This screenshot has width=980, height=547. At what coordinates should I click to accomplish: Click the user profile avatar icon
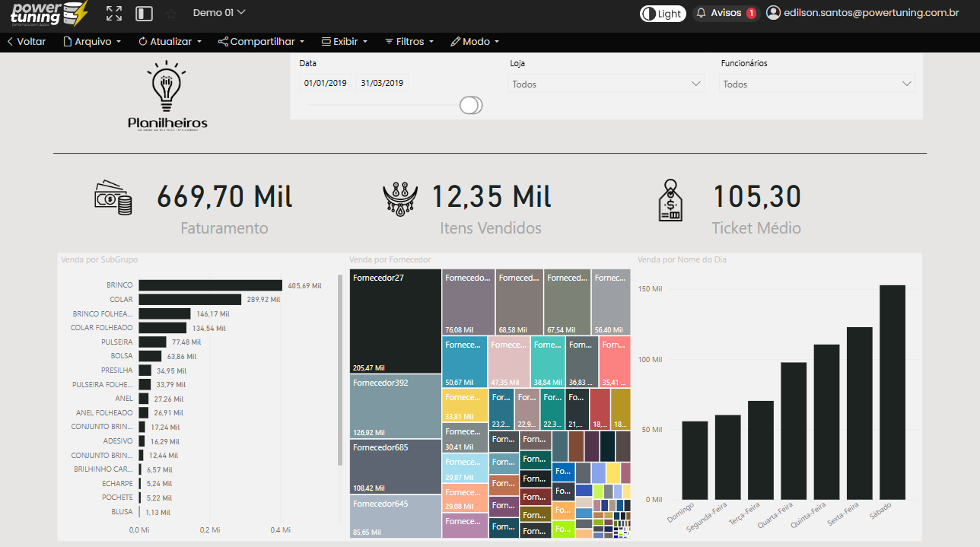pyautogui.click(x=773, y=13)
